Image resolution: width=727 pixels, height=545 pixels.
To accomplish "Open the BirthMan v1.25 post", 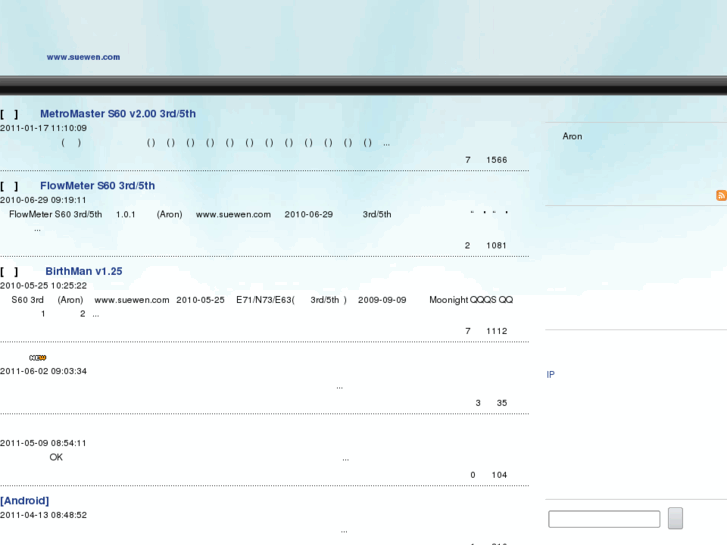I will pos(84,271).
